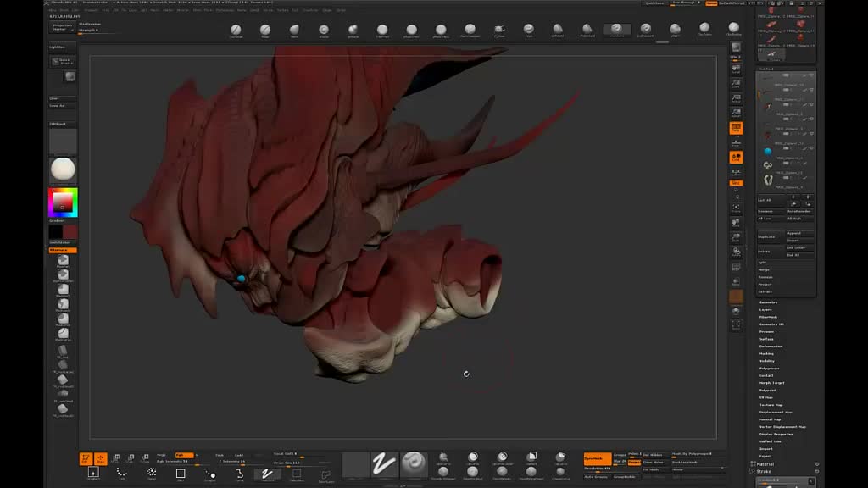Viewport: 868px width, 488px height.
Task: Toggle the blue sphere subtool's eye visibility
Action: pos(811,148)
